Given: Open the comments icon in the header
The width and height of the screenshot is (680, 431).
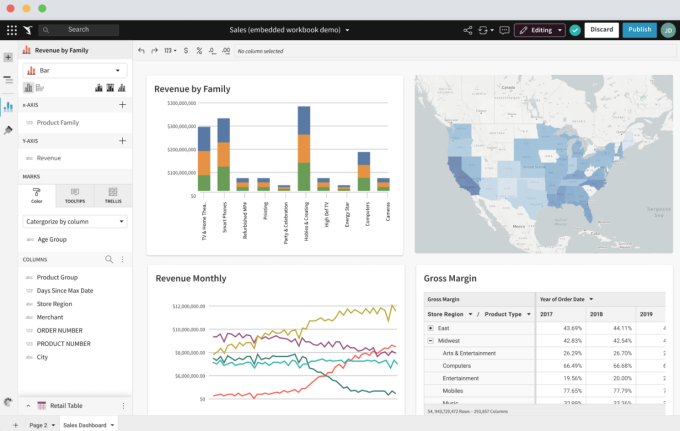Looking at the screenshot, I should tap(504, 30).
